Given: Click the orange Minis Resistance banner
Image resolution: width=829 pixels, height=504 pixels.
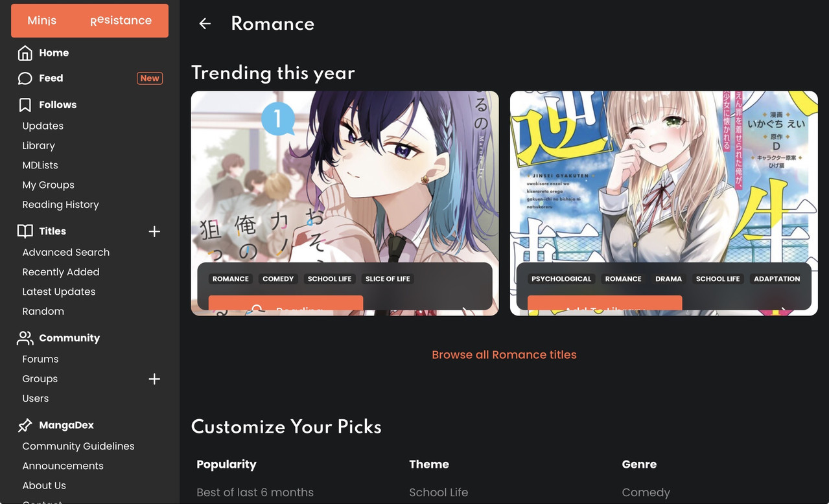Looking at the screenshot, I should (89, 21).
